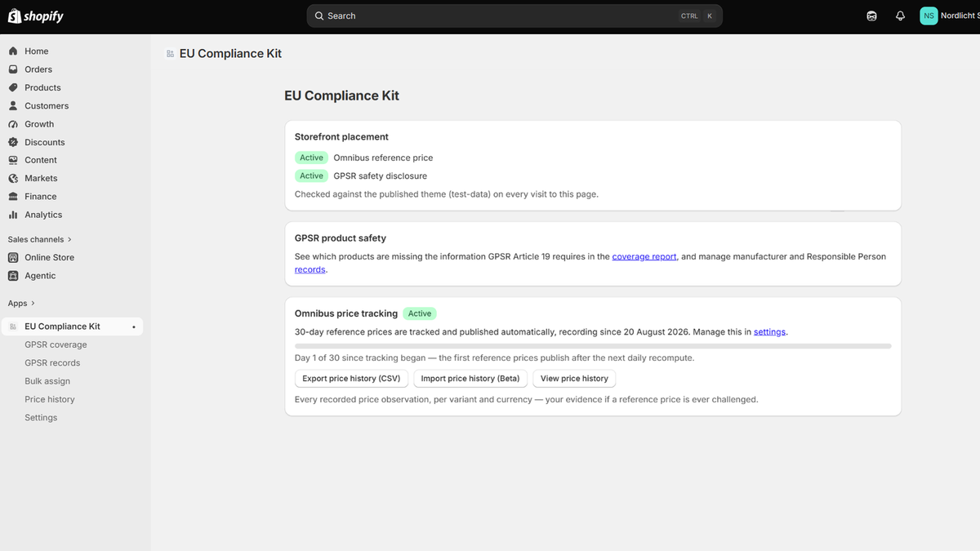Open the Nordlicht store account menu
980x551 pixels.
(x=950, y=16)
